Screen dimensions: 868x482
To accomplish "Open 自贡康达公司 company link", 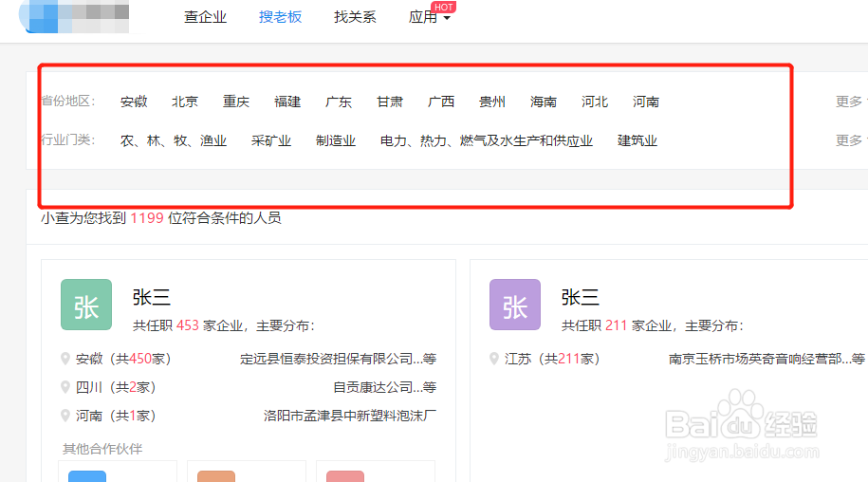I will click(x=385, y=387).
